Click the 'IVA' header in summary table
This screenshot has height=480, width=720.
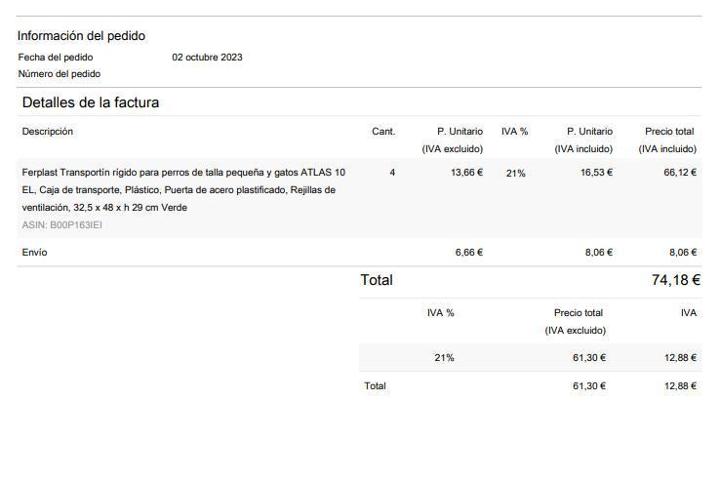(x=688, y=313)
